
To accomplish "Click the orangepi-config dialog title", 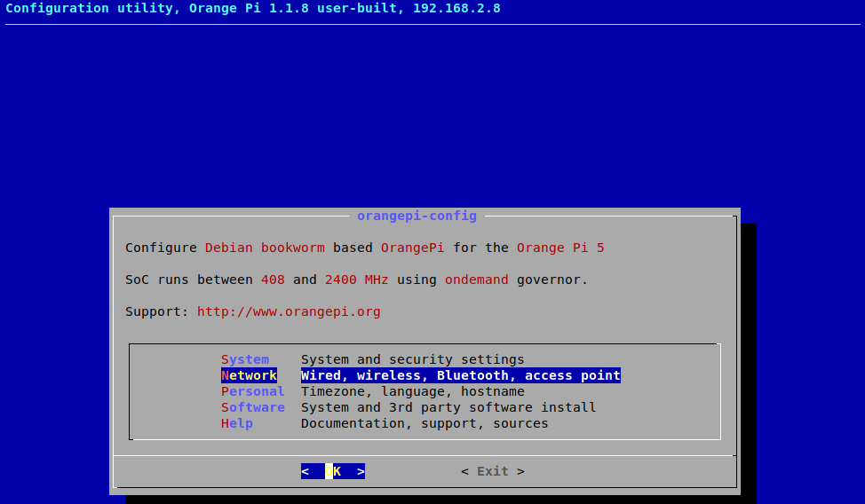I will click(x=417, y=216).
